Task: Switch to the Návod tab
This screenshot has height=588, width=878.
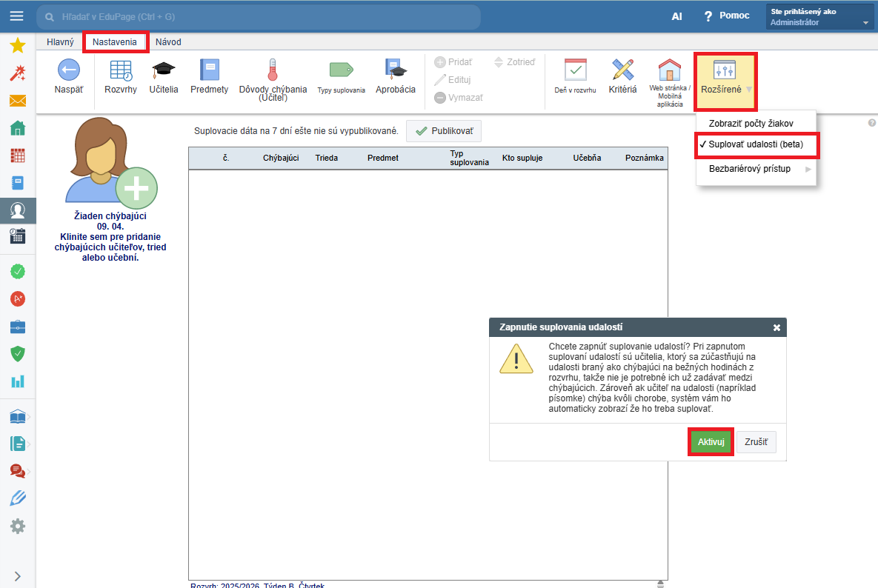Action: [x=168, y=42]
